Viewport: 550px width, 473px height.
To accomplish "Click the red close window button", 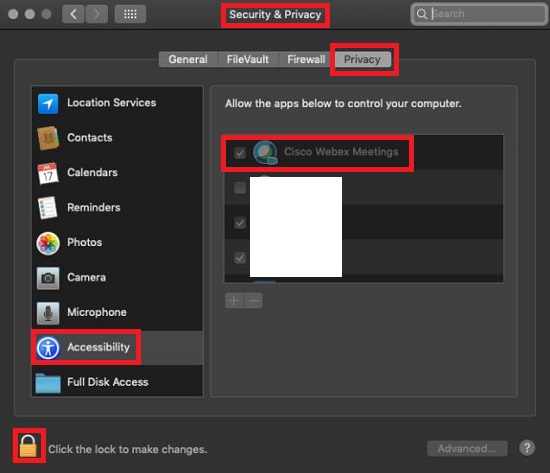I will tap(13, 14).
